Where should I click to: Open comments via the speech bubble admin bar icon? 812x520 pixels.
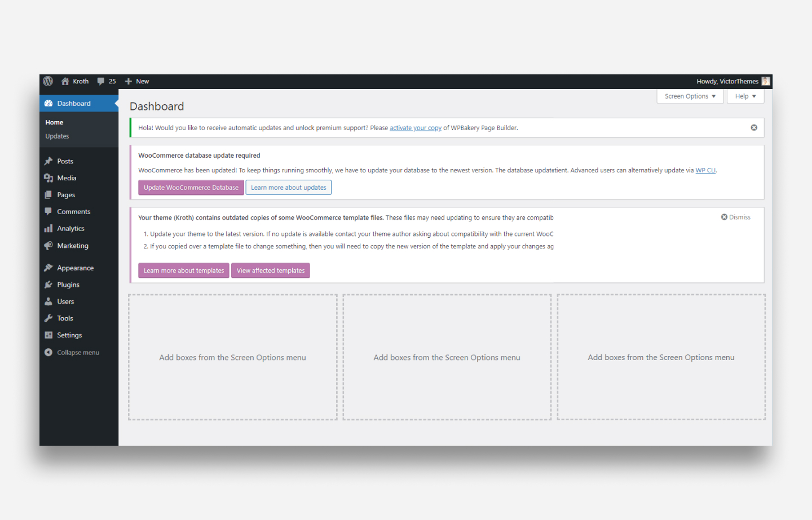100,81
